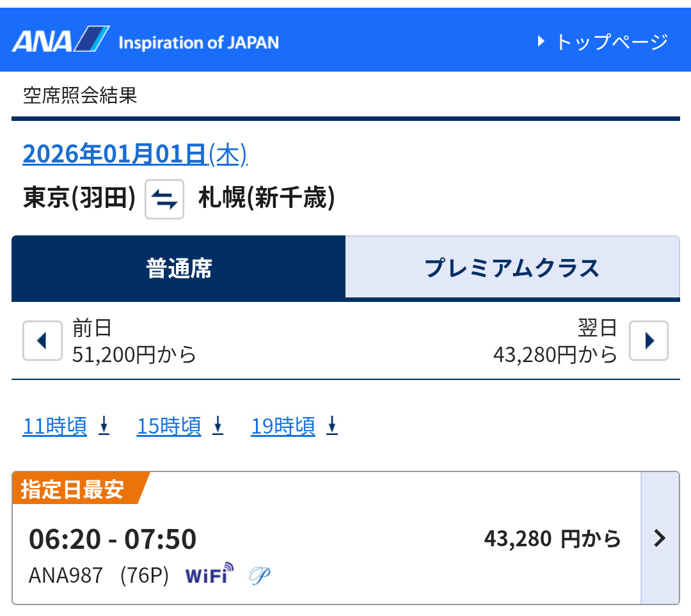Open ANA987 flight details chevron
This screenshot has width=691, height=616.
[660, 539]
